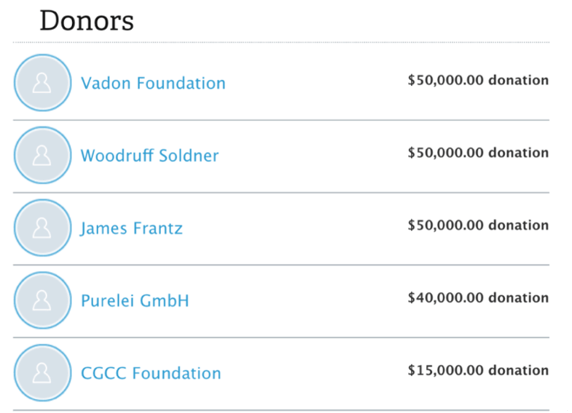The image size is (572, 413).
Task: Click the word donation in James Frantz row
Action: click(519, 225)
